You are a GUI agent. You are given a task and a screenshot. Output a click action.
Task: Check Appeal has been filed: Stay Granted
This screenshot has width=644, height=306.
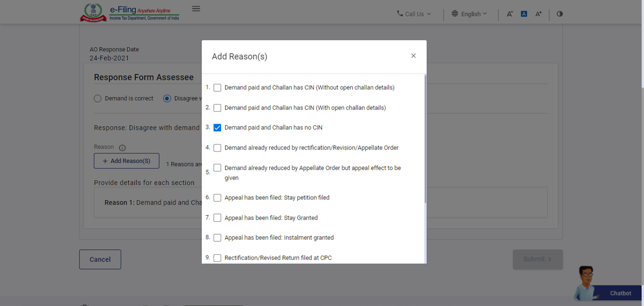(217, 218)
